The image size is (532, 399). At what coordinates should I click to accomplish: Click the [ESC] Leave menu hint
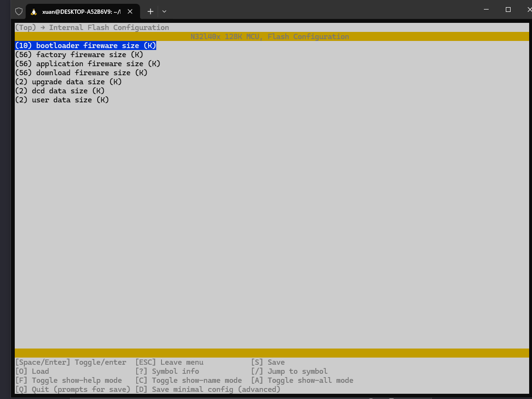169,362
